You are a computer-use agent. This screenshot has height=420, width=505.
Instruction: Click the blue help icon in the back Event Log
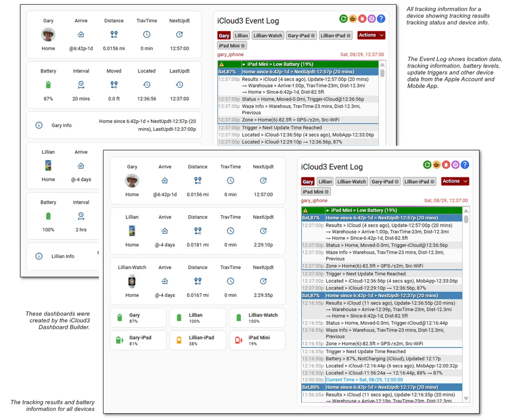point(381,19)
